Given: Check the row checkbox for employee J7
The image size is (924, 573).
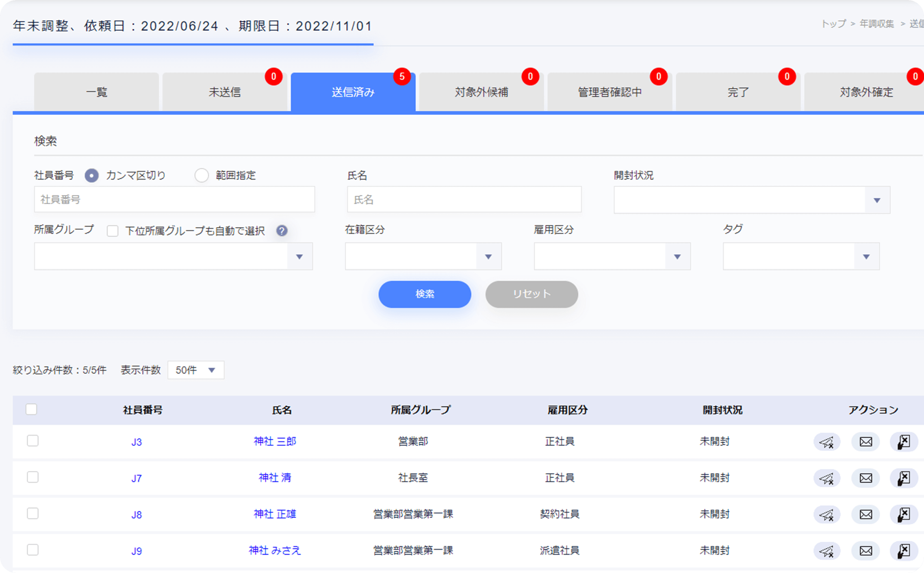Looking at the screenshot, I should (33, 477).
